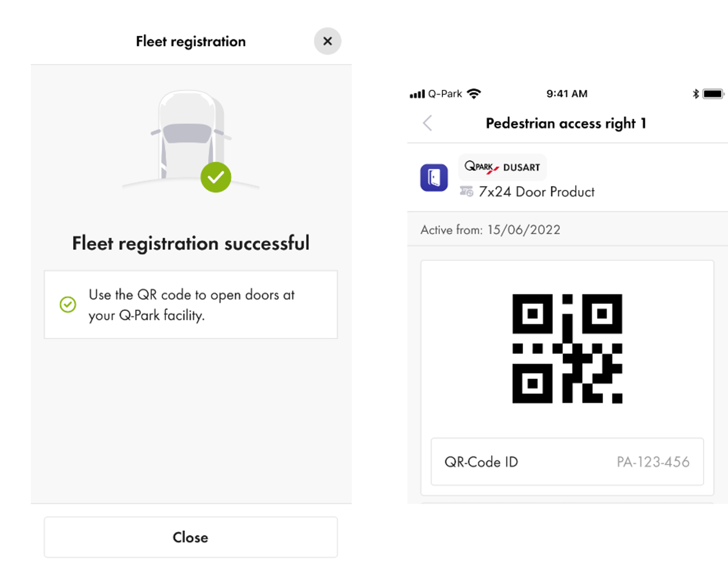Click the outlined green check circle icon
The width and height of the screenshot is (728, 571).
[68, 305]
